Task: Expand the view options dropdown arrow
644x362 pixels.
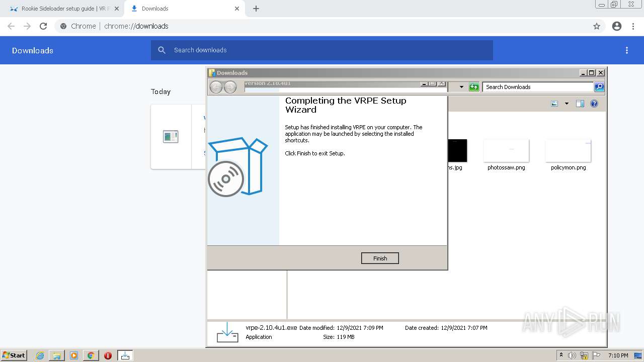Action: click(x=567, y=104)
